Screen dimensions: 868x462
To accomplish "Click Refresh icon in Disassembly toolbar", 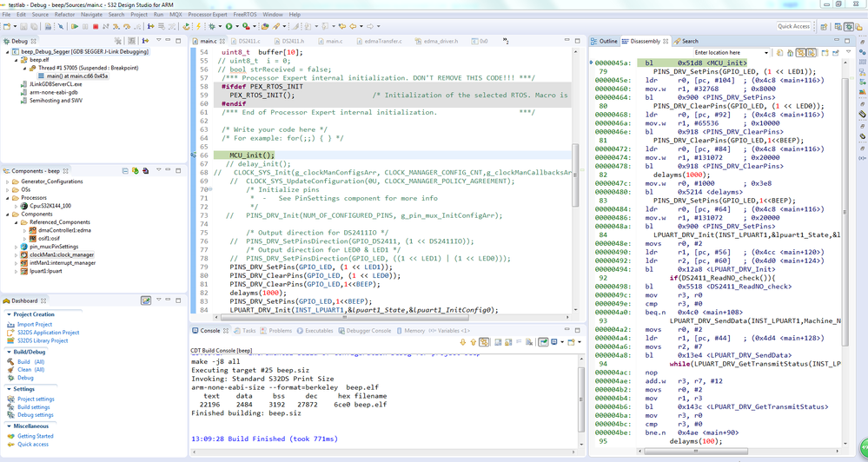I will pos(779,53).
